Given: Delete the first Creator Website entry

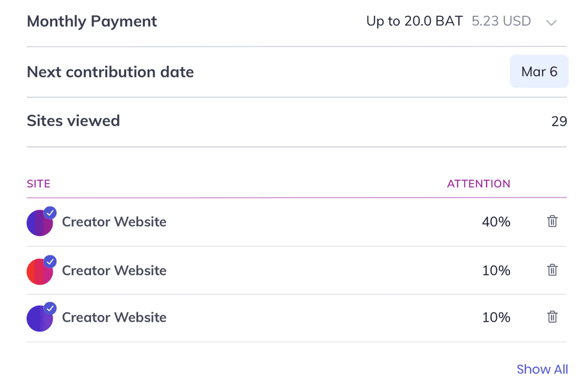Looking at the screenshot, I should click(x=553, y=221).
